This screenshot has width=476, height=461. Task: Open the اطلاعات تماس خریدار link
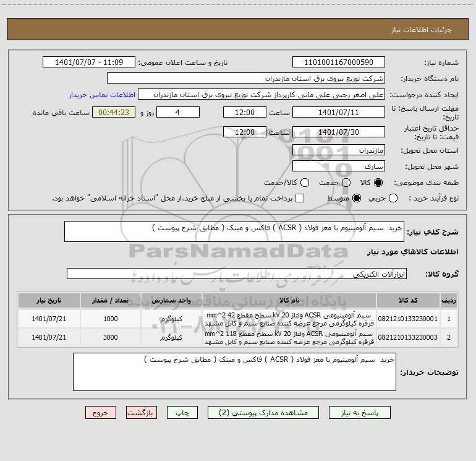[x=102, y=95]
